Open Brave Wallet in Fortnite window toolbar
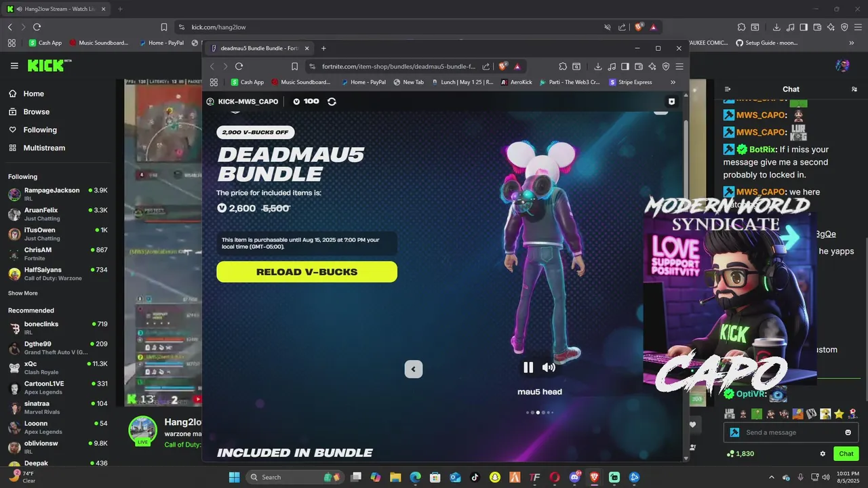The width and height of the screenshot is (868, 488). 639,66
